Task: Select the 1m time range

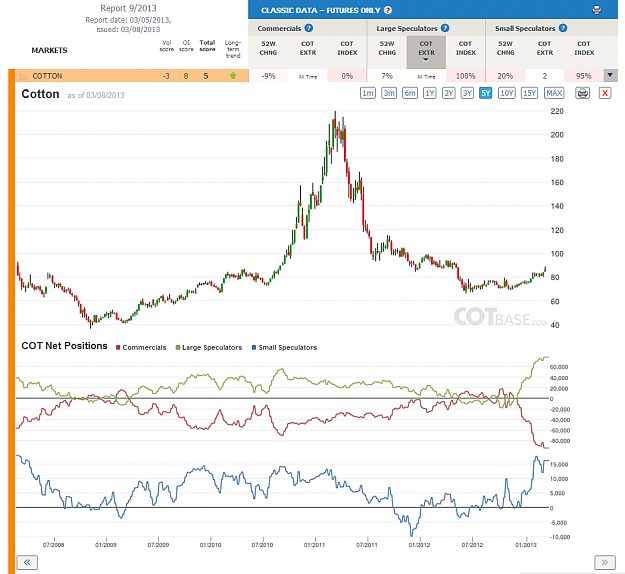Action: pos(368,93)
